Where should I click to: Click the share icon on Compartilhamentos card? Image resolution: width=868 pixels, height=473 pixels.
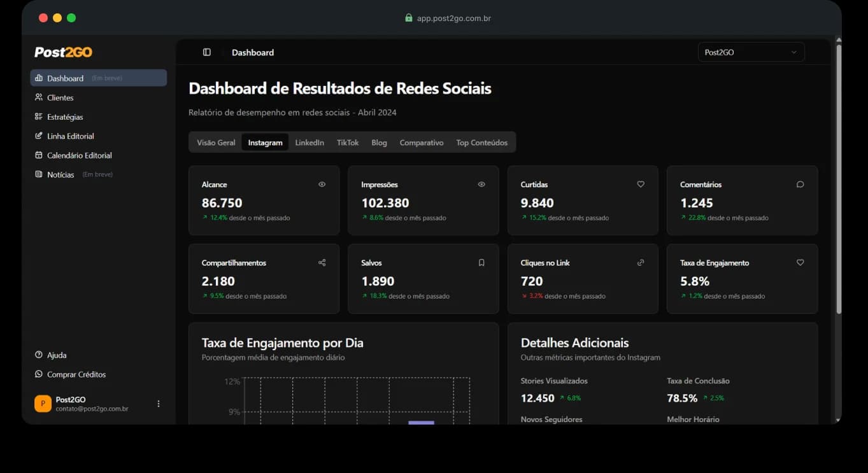tap(322, 262)
